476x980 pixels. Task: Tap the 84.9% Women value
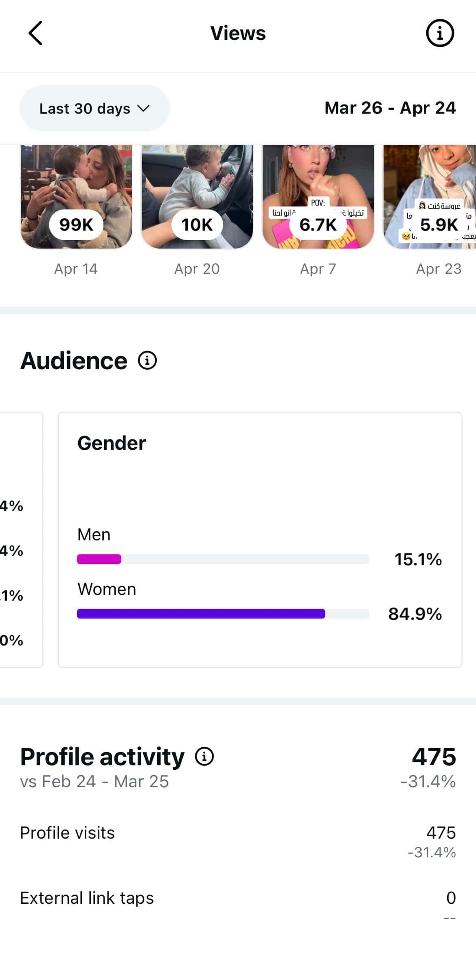[x=415, y=614]
